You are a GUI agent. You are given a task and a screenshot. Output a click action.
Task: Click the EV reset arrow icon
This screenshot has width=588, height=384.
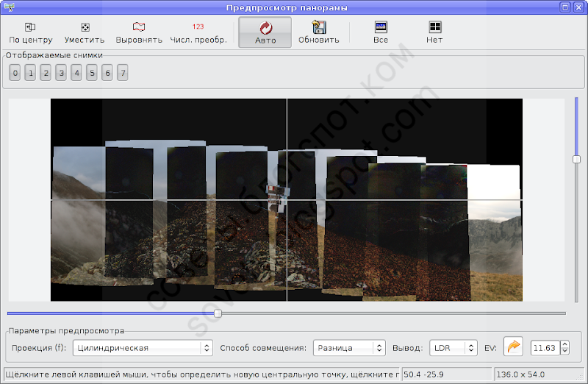(x=513, y=347)
